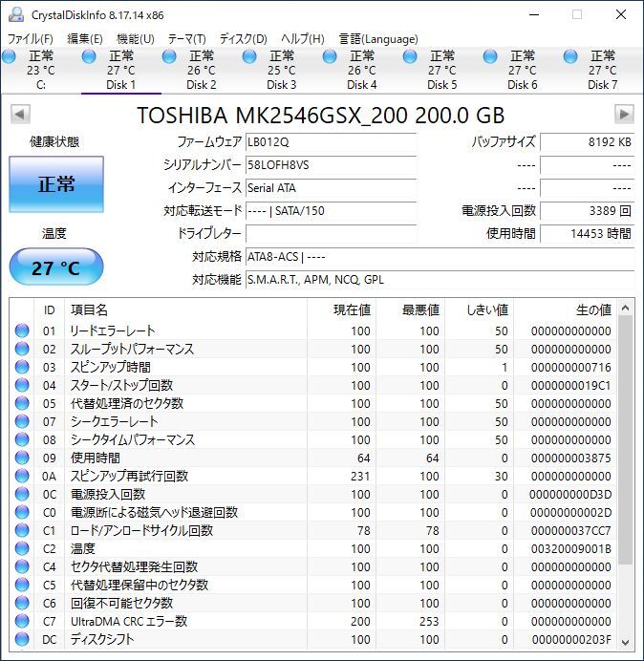Screen dimensions: 644x661
Task: Switch to the Disk 5 tab
Action: 441,71
